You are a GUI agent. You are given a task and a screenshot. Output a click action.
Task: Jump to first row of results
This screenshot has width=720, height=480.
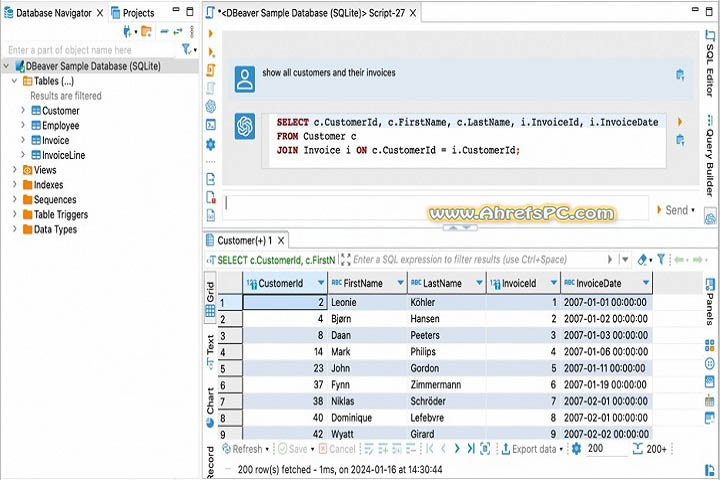(430, 449)
